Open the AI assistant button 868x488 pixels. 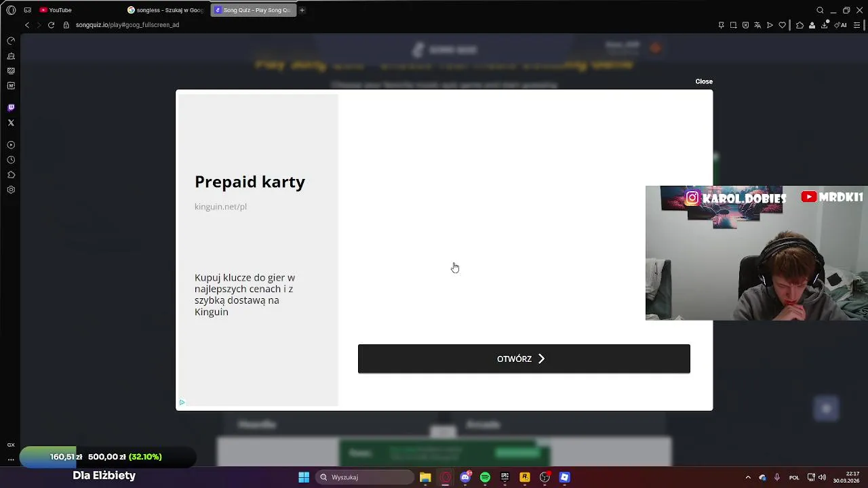[x=842, y=25]
